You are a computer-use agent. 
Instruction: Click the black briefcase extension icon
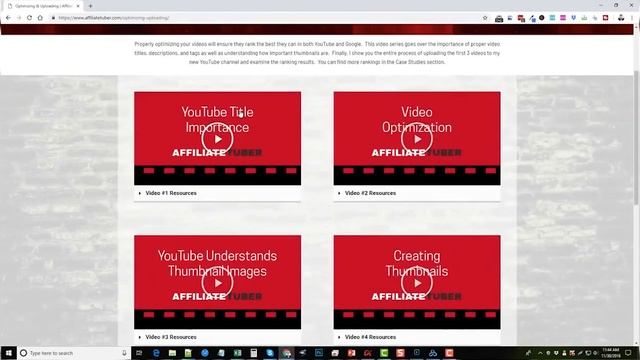click(499, 18)
